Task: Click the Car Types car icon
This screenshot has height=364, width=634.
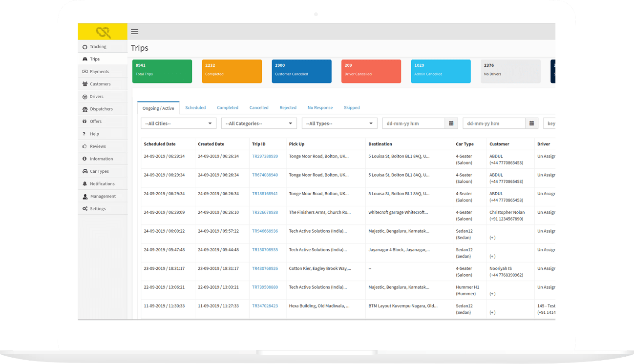Action: click(85, 171)
